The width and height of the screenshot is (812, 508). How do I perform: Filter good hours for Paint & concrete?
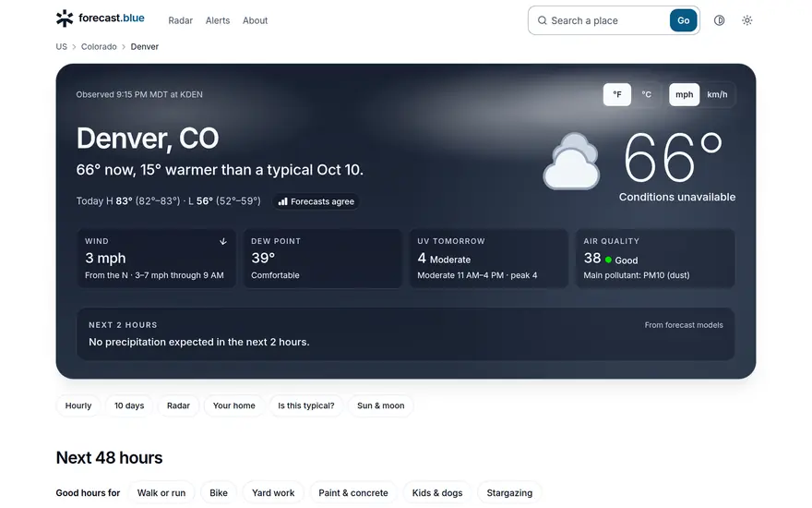point(353,493)
